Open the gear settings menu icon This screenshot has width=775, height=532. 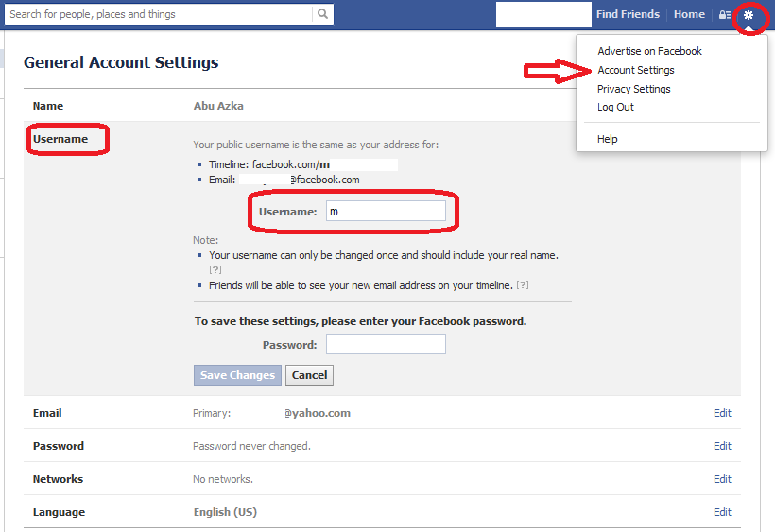point(749,15)
